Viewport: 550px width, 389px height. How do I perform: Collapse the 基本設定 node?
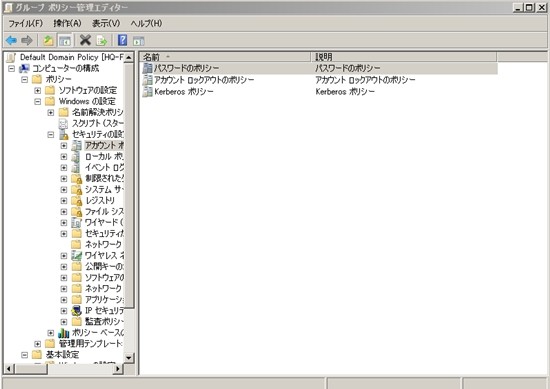[x=25, y=355]
